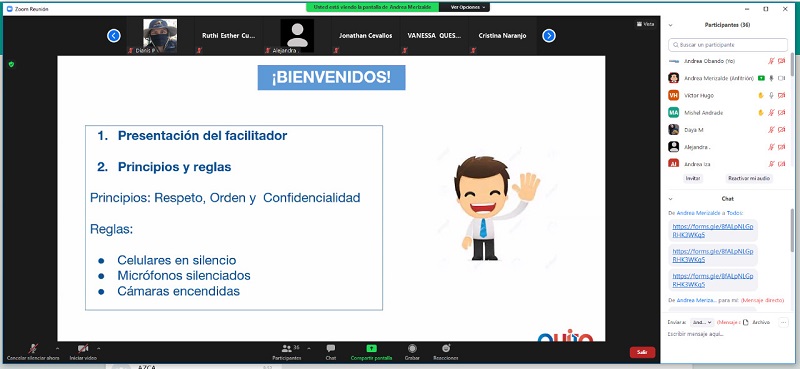Toggle Iniciar video camera button
800x369 pixels.
tap(83, 349)
